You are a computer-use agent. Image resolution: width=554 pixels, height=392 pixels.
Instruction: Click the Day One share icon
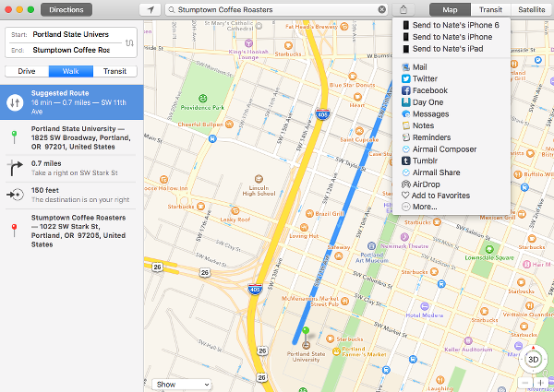[406, 102]
